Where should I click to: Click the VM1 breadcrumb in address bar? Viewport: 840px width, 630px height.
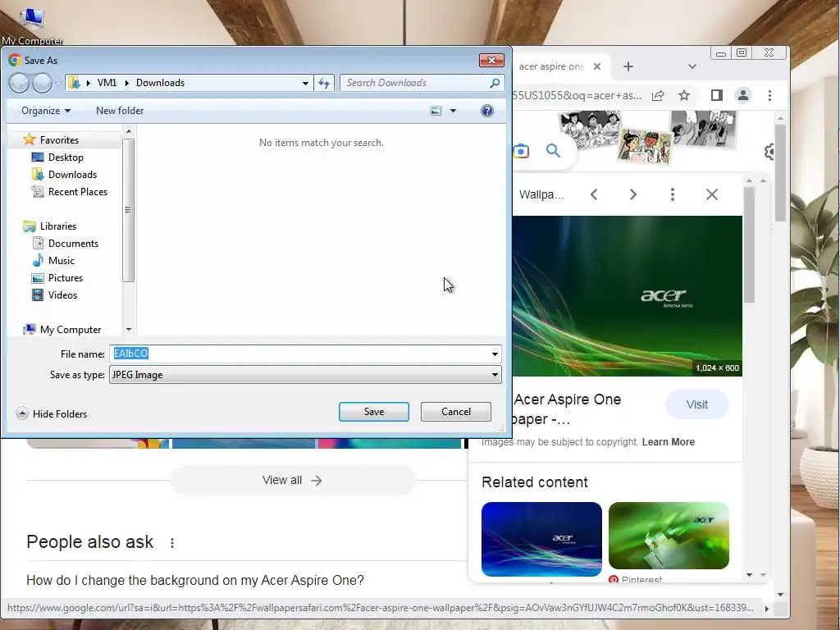107,83
